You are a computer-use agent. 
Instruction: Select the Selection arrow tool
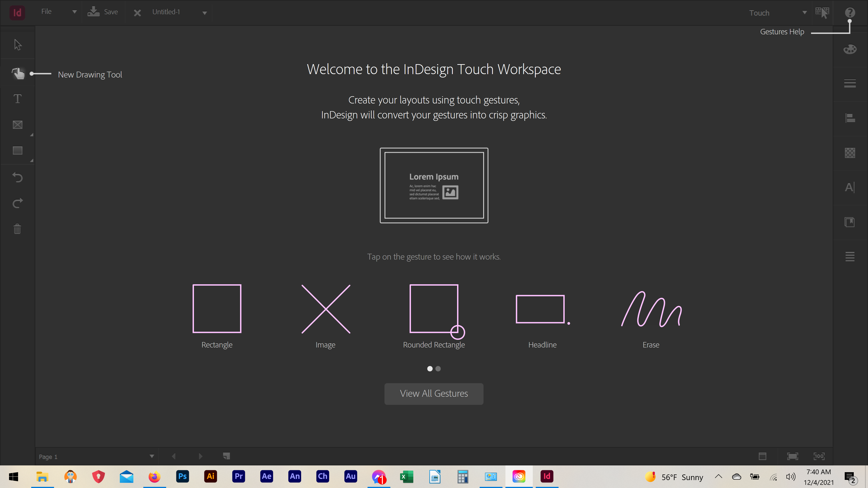[x=17, y=44]
